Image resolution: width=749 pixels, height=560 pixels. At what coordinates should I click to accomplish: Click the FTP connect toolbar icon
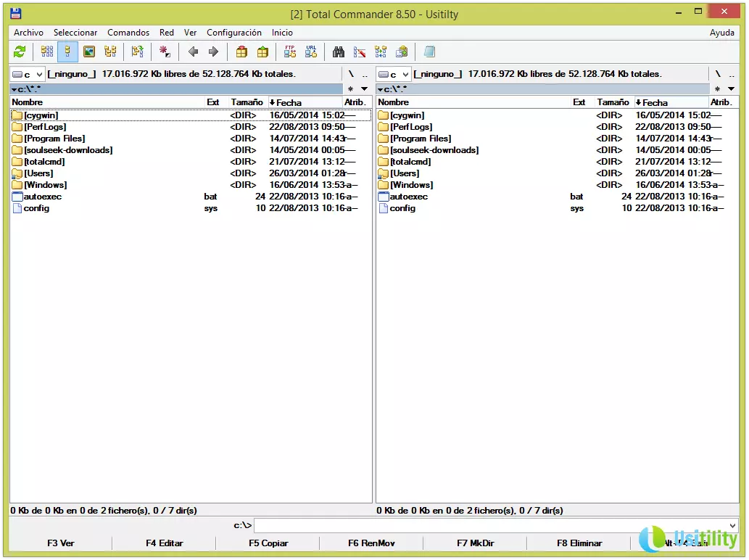pos(290,52)
